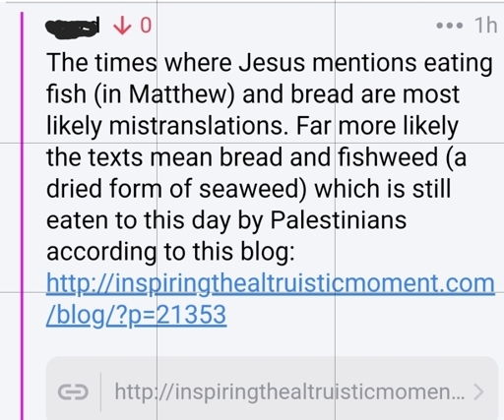Collapse thread via purple vertical line

tap(22, 215)
